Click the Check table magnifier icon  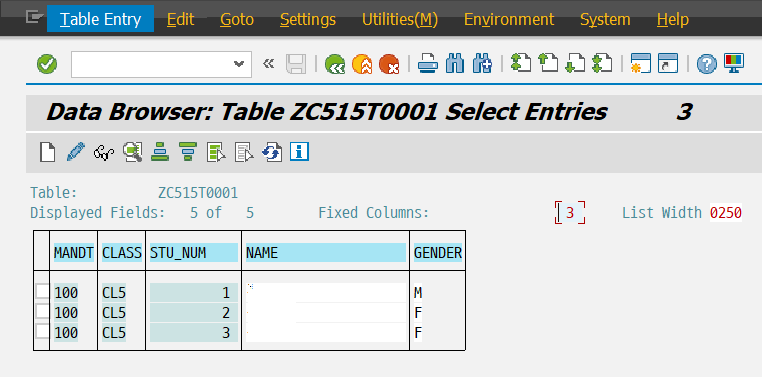[132, 152]
